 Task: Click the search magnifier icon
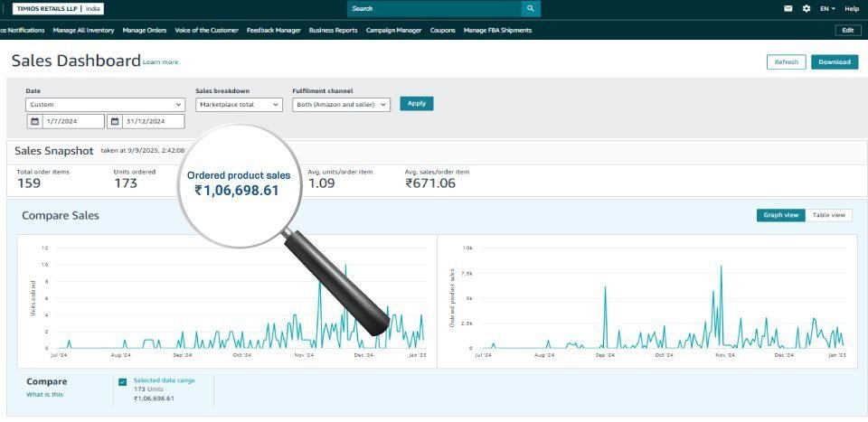[530, 9]
